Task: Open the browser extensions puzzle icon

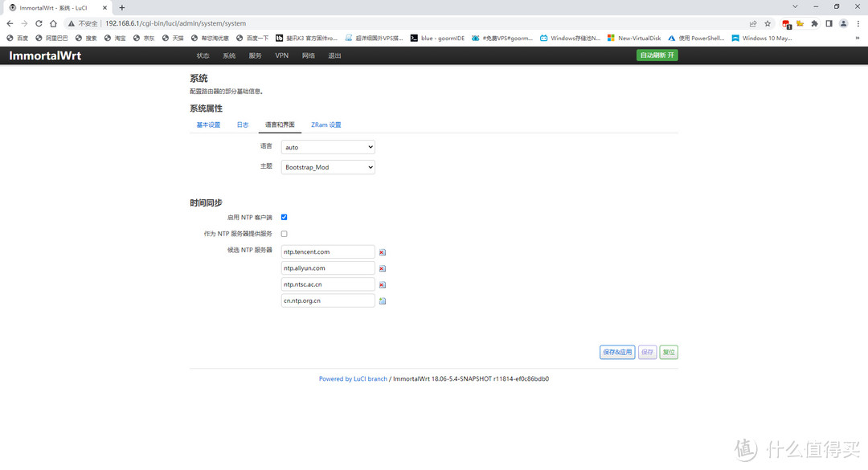Action: pyautogui.click(x=814, y=23)
